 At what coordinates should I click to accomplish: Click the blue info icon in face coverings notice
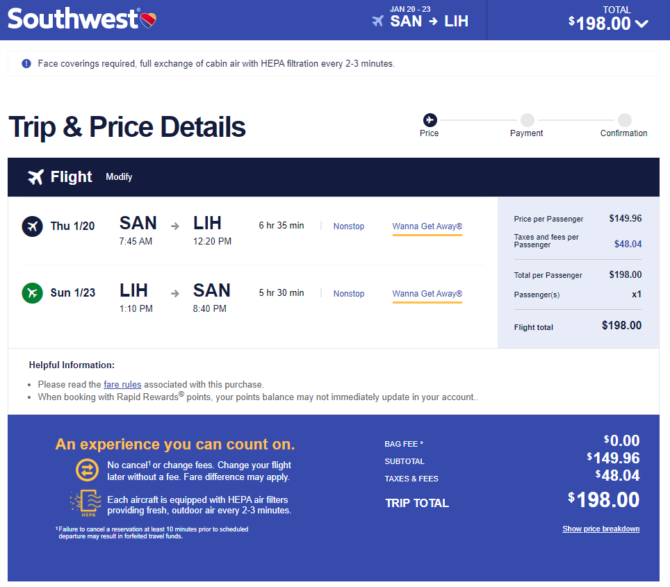coord(26,64)
